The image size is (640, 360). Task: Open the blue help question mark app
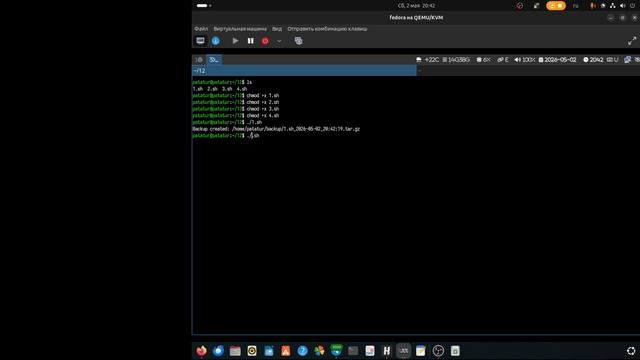tap(302, 351)
